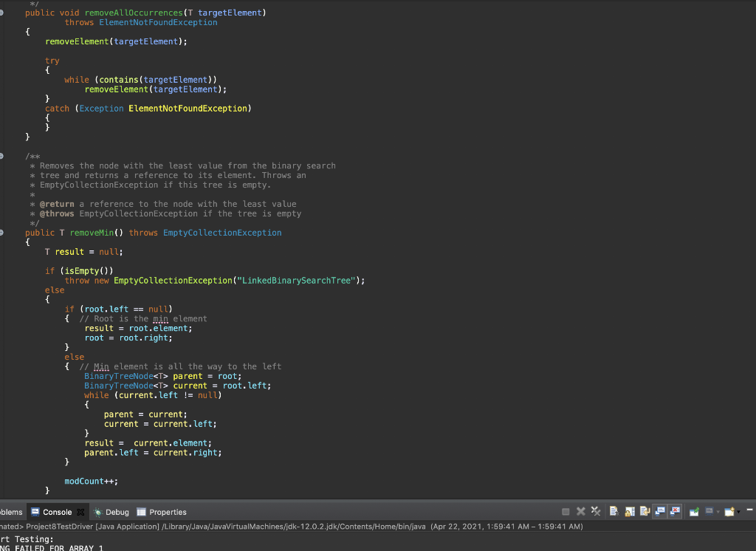Close the Console tab
Screen dimensions: 756x551
80,512
